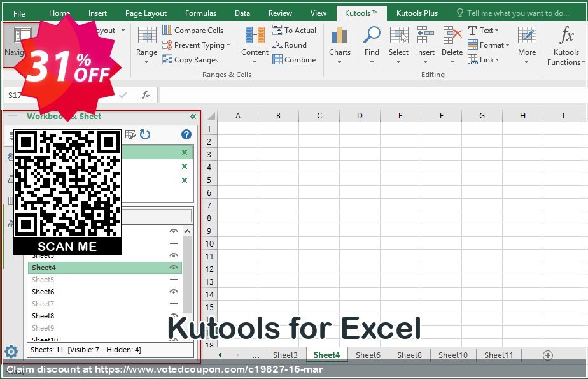The height and width of the screenshot is (379, 588).
Task: Open Kutools Functions
Action: pos(566,46)
